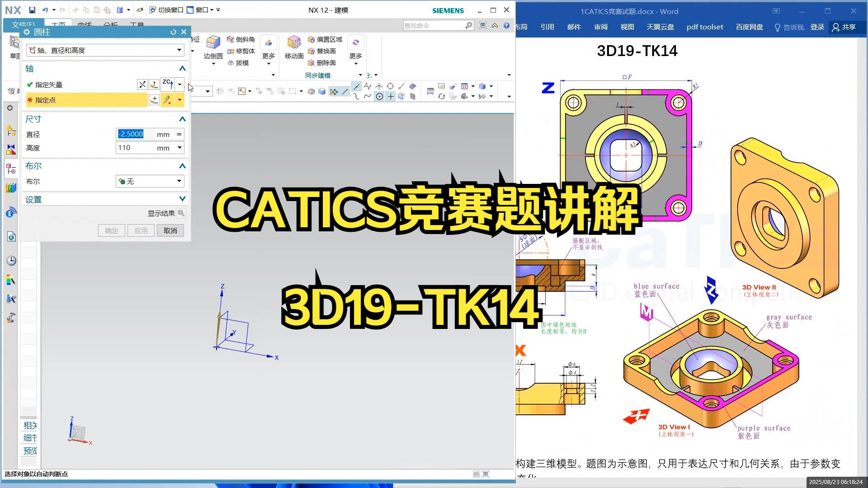The height and width of the screenshot is (488, 868).
Task: Click the 查找命令 search box
Action: tap(434, 26)
